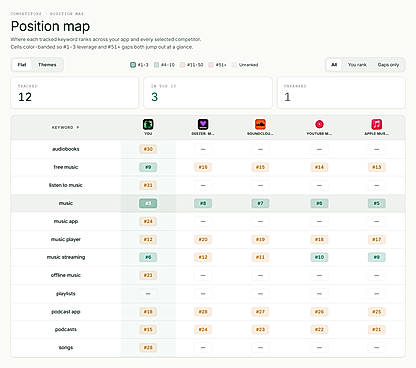Click YouTube Music's #14 for free music
This screenshot has width=416, height=368.
coord(319,167)
